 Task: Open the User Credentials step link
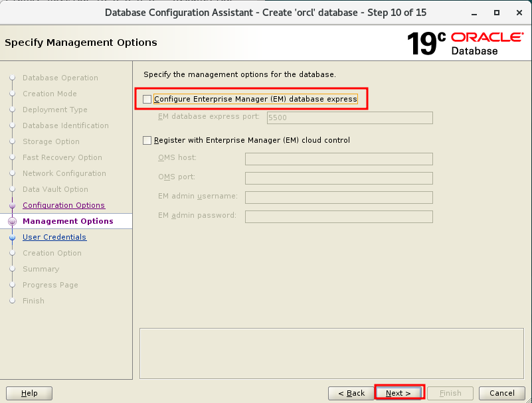point(54,237)
